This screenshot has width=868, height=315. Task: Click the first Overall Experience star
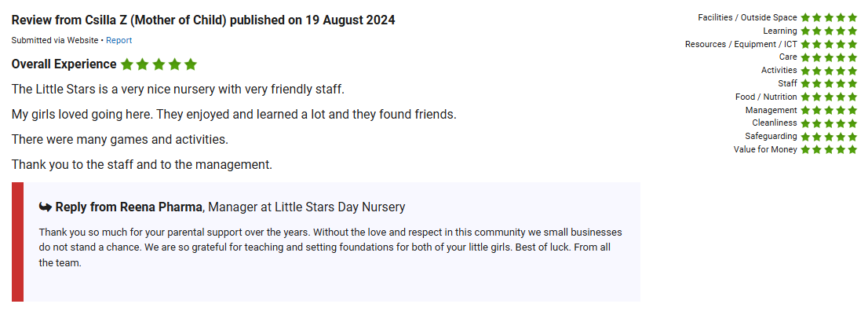point(126,64)
